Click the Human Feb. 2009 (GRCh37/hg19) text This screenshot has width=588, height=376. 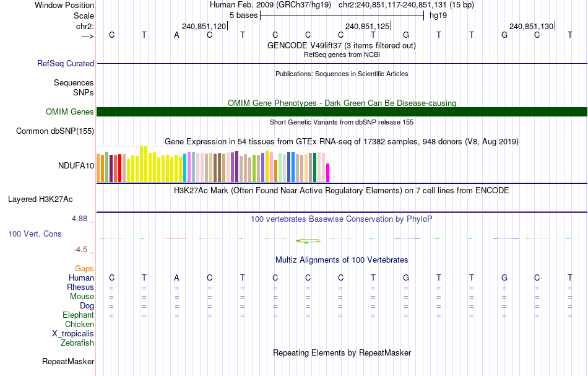(270, 5)
